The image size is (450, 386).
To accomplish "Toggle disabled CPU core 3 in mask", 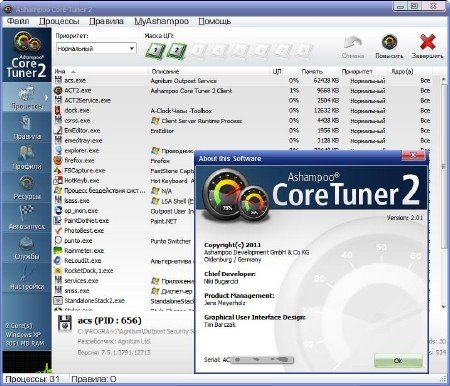I will (197, 51).
